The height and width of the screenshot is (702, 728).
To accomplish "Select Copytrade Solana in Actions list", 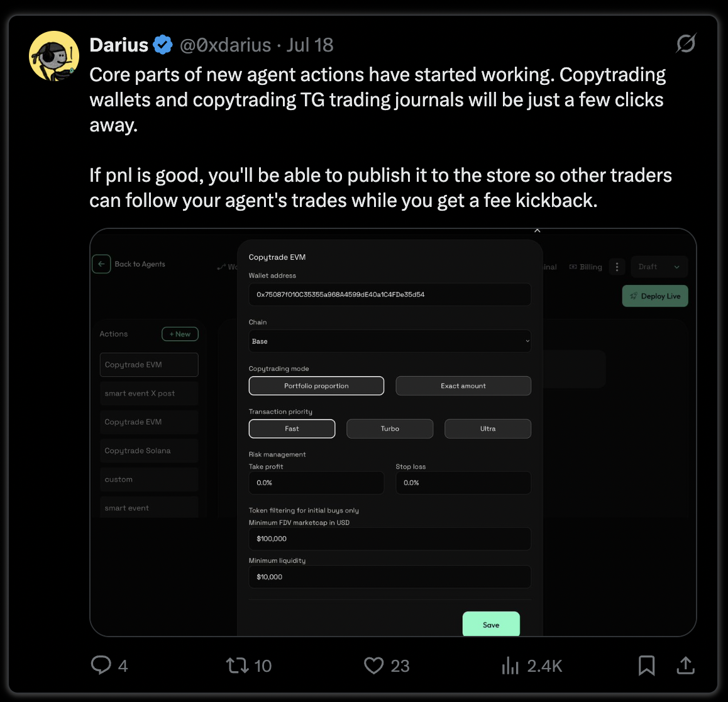I will [x=149, y=450].
